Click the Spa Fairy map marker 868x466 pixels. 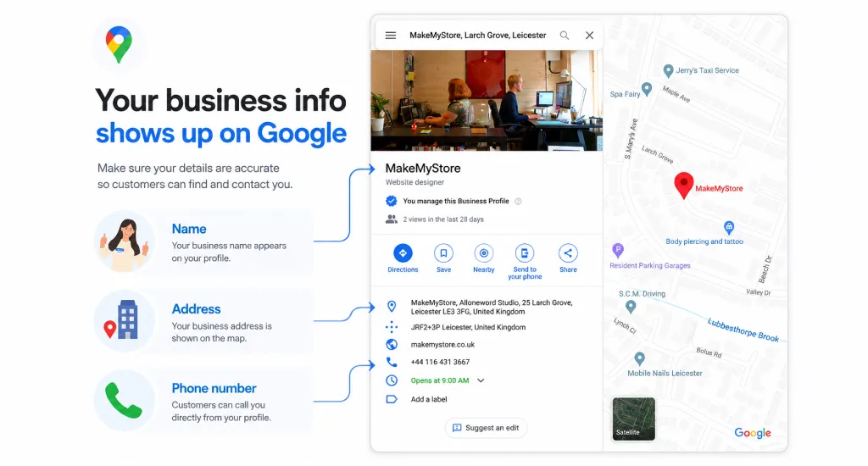[647, 89]
